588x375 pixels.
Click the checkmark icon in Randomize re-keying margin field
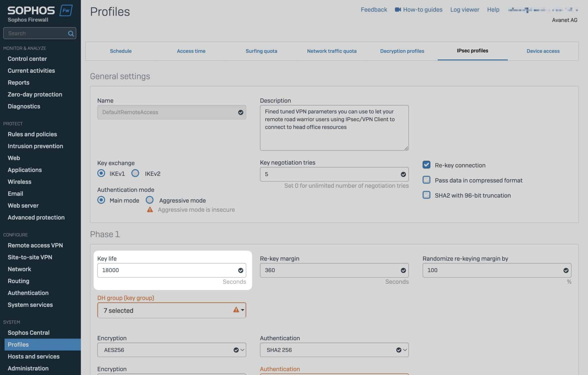tap(566, 270)
